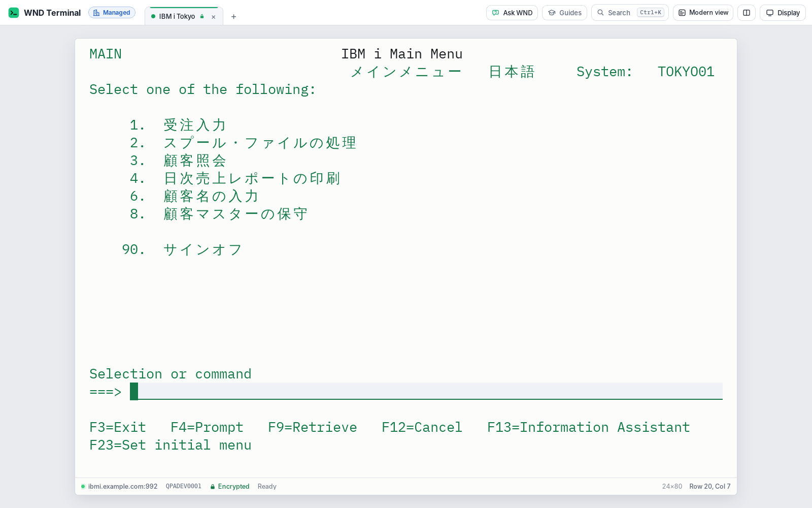Screen dimensions: 812x508
Task: Click F9=Retrieve function key
Action: point(313,427)
